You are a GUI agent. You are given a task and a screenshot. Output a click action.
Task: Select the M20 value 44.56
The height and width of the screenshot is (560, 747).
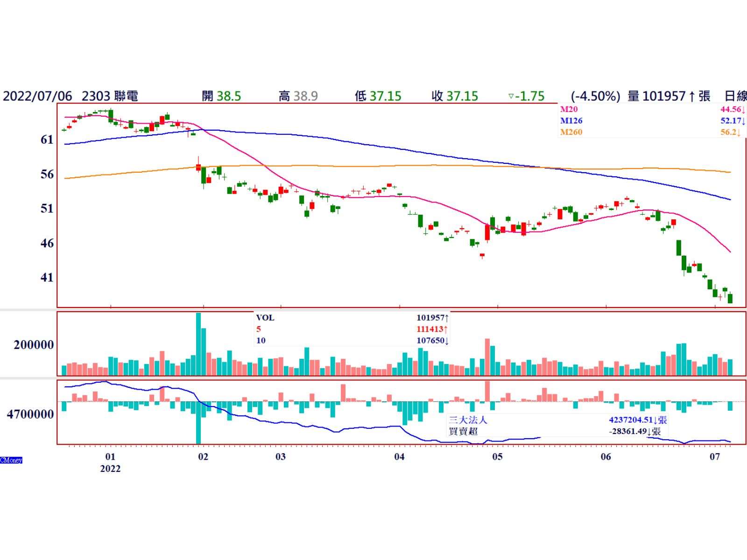733,110
